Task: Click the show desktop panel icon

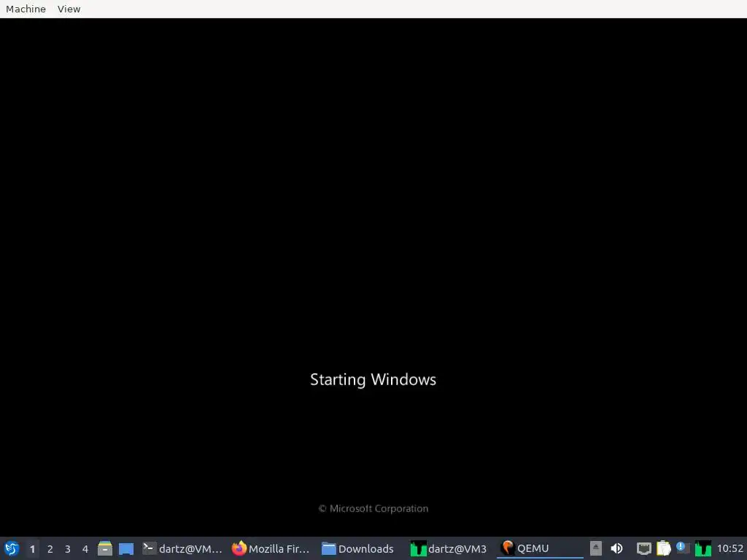Action: point(126,548)
